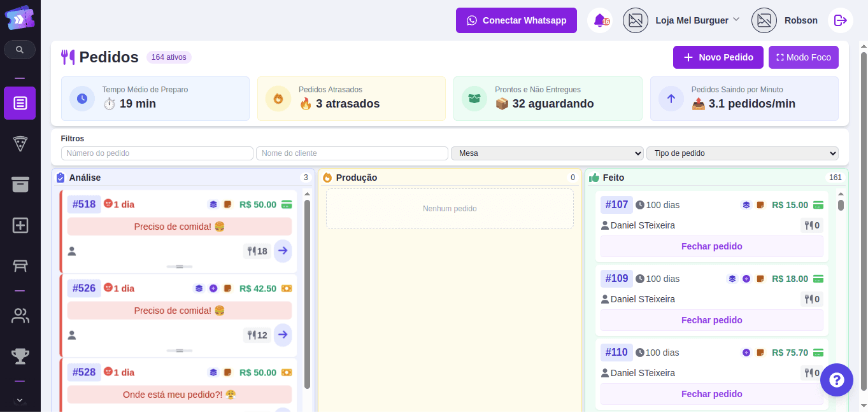Advance order #518 with its arrow button
The image size is (868, 413).
tap(282, 251)
